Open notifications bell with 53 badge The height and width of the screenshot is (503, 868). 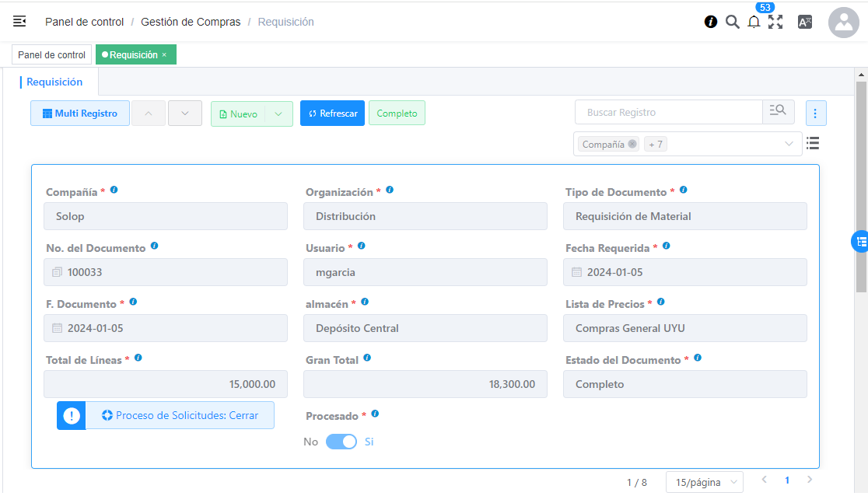click(754, 22)
